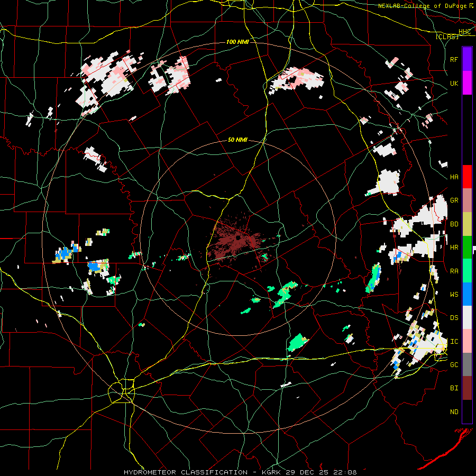The image size is (476, 476).
Task: Click the GC gray legend swatch
Action: pos(467,364)
